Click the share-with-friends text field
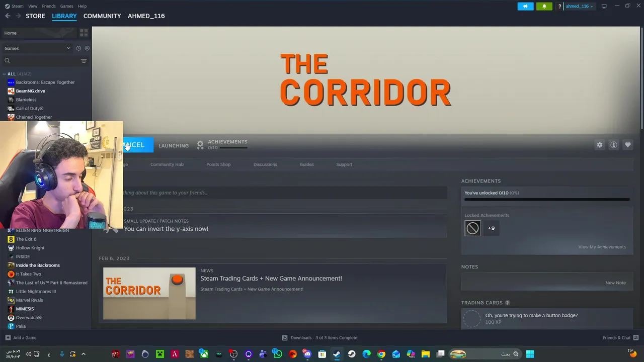This screenshot has width=644, height=362. (x=284, y=193)
